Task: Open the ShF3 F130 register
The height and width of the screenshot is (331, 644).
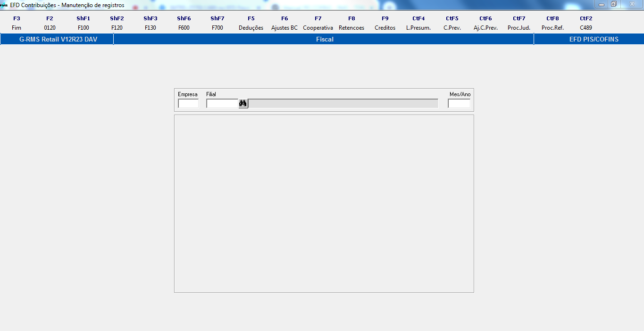Action: point(150,23)
